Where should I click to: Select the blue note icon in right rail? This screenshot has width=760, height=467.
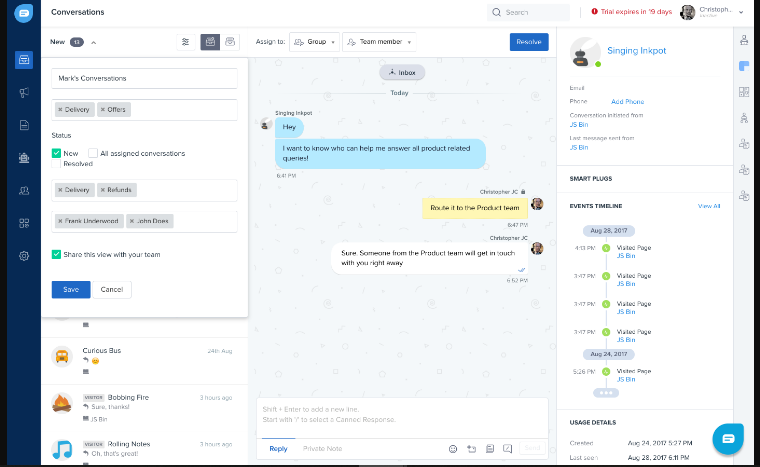[x=744, y=66]
